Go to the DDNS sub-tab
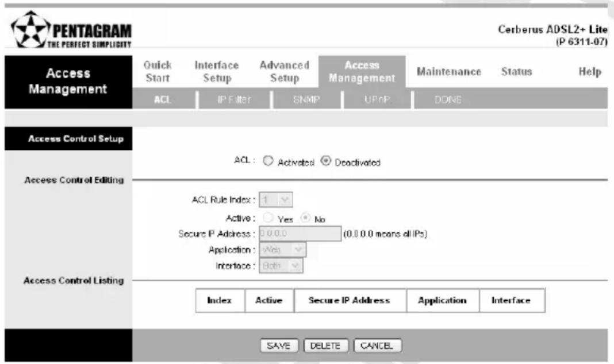This screenshot has width=614, height=364. pos(448,100)
